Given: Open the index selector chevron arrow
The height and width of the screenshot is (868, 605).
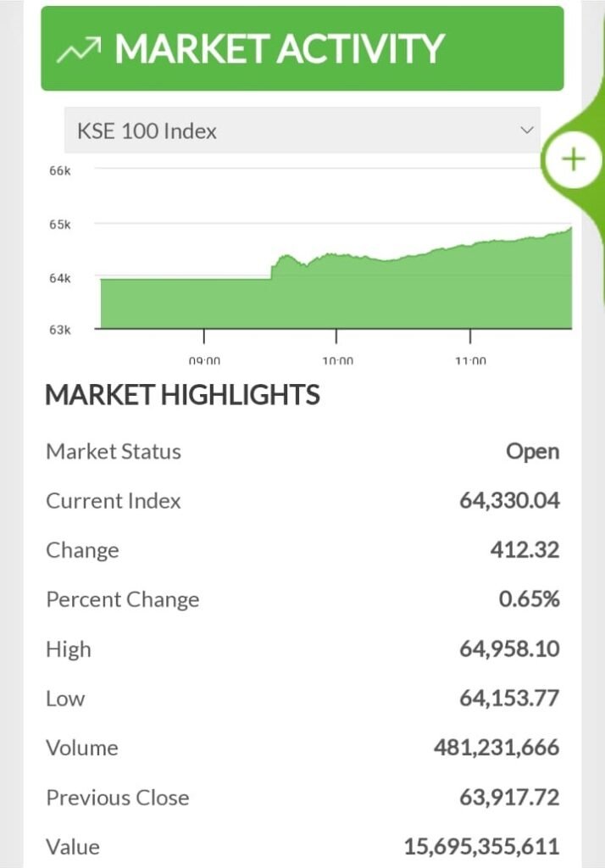Looking at the screenshot, I should (x=527, y=131).
